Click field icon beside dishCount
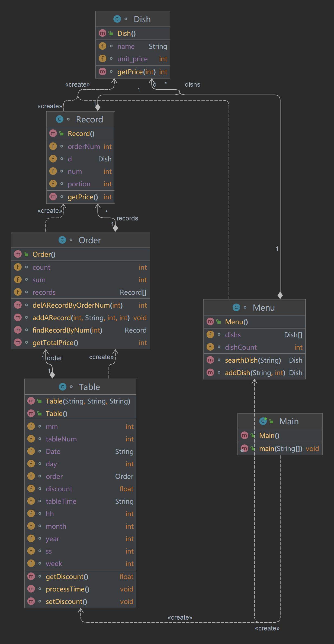Image resolution: width=334 pixels, height=644 pixels. 210,347
